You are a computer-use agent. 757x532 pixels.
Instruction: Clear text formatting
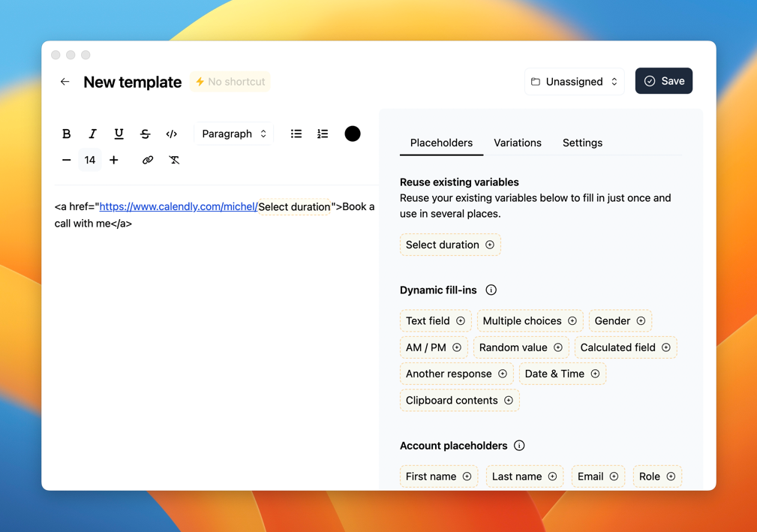point(174,160)
